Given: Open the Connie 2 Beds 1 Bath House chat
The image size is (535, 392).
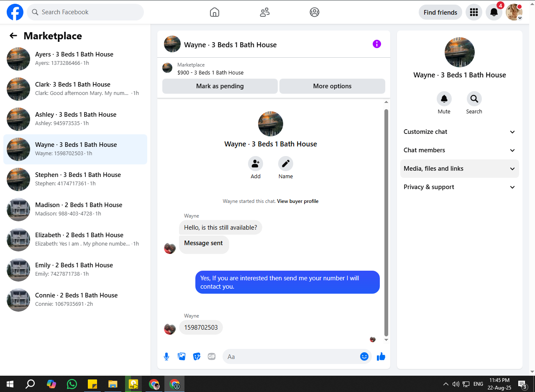Looking at the screenshot, I should [75, 300].
